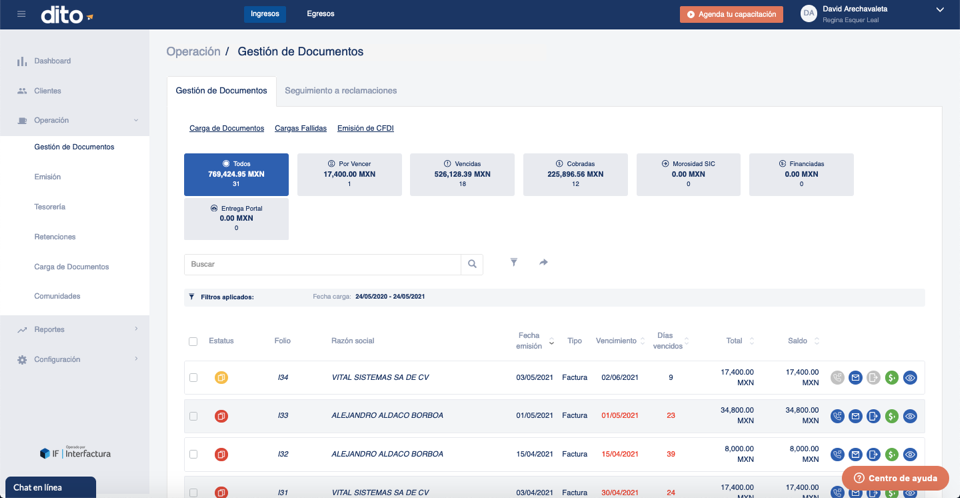960x498 pixels.
Task: Open the filter funnel above the table
Action: (514, 263)
